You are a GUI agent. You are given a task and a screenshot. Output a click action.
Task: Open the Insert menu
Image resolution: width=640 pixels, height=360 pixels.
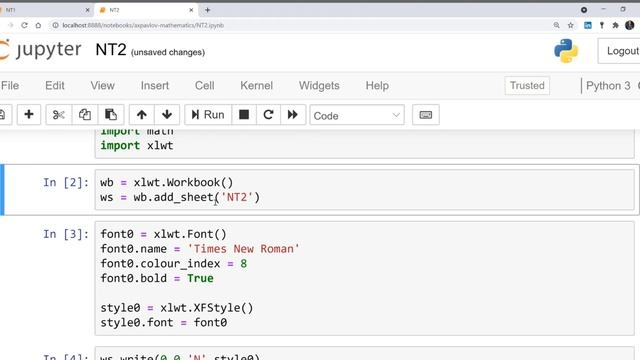[x=155, y=86]
